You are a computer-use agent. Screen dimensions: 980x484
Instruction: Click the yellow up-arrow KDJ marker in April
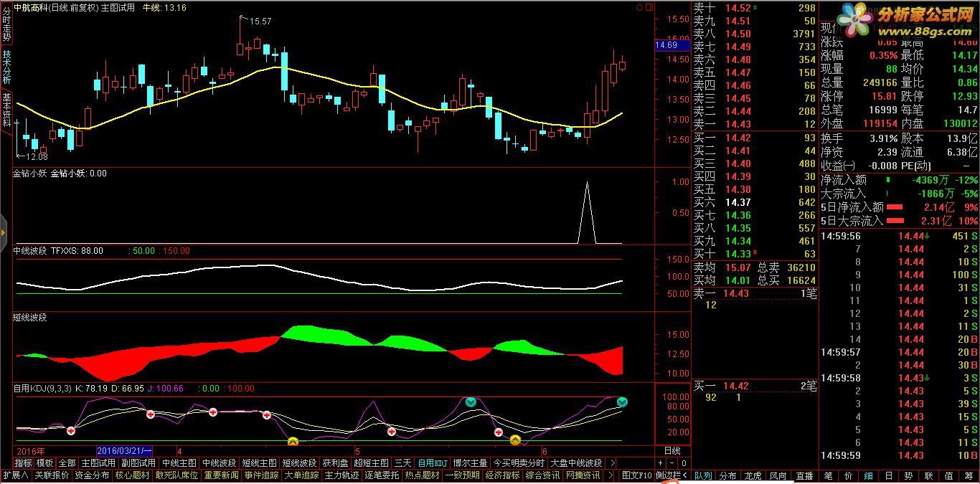[x=292, y=441]
